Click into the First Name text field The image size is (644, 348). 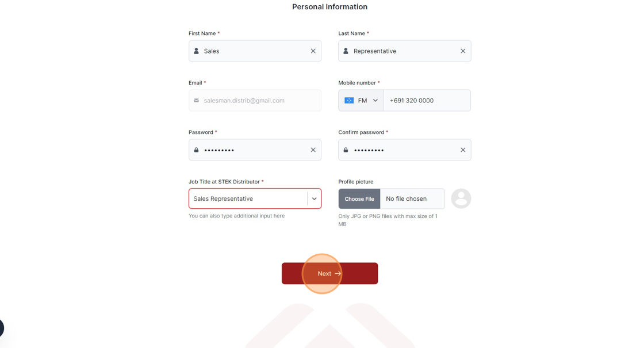coord(255,51)
